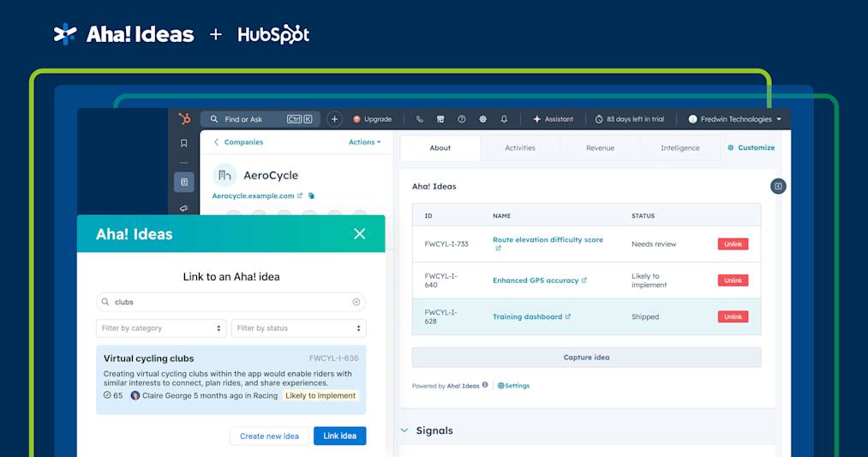Switch to the Intelligence tab

[679, 147]
